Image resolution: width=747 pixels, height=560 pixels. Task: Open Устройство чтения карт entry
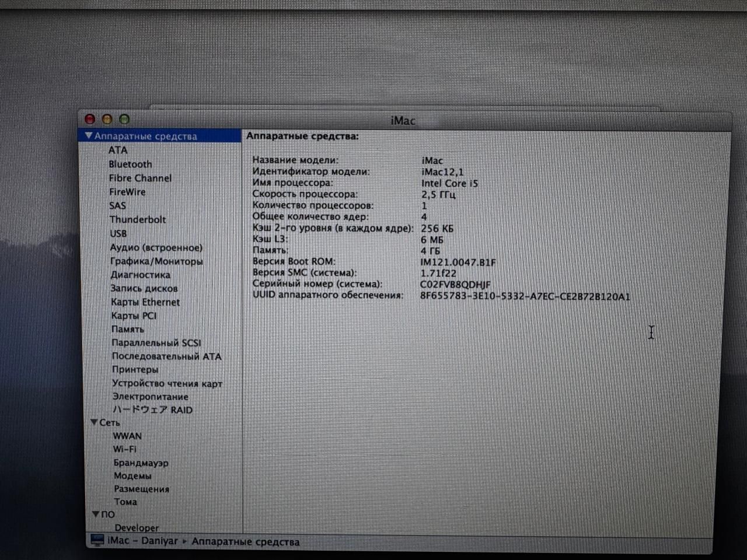click(167, 383)
